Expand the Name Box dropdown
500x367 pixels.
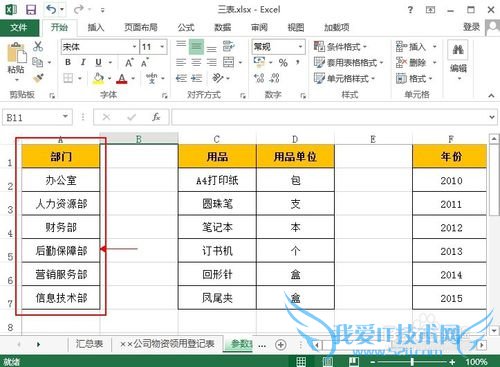[x=65, y=117]
